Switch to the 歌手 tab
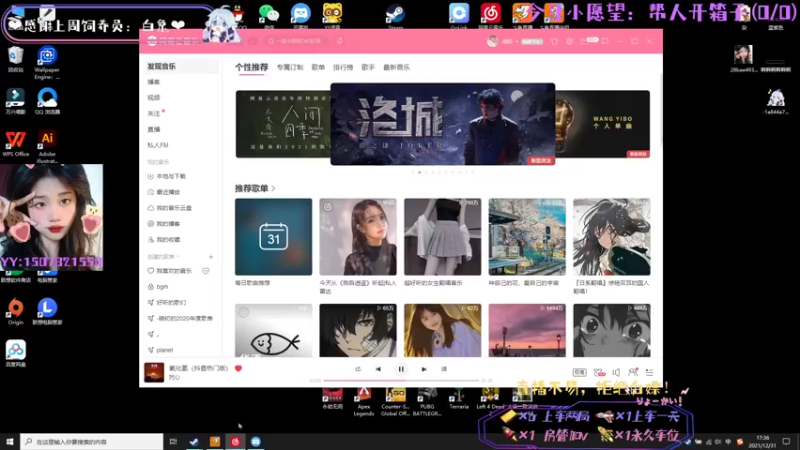This screenshot has width=800, height=450. (368, 67)
